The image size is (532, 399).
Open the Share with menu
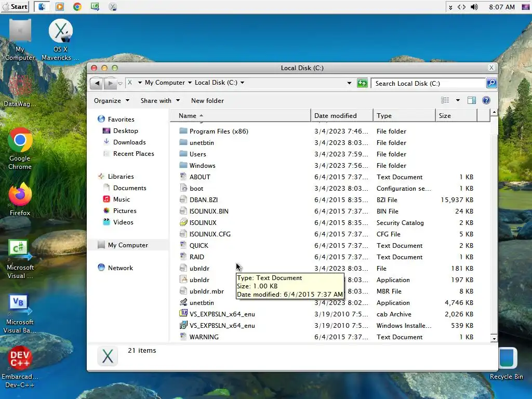pyautogui.click(x=160, y=101)
